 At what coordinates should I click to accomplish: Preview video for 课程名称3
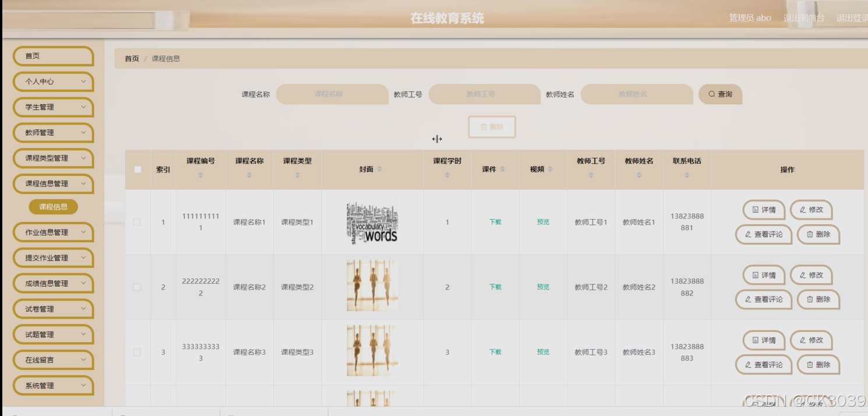[x=543, y=352]
